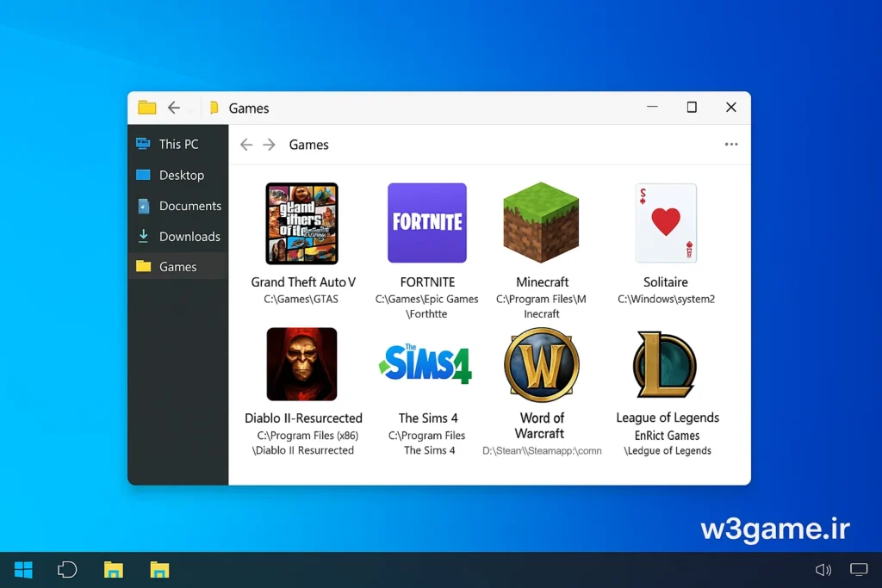882x588 pixels.
Task: Select the League of Legends L emblem
Action: click(x=665, y=365)
